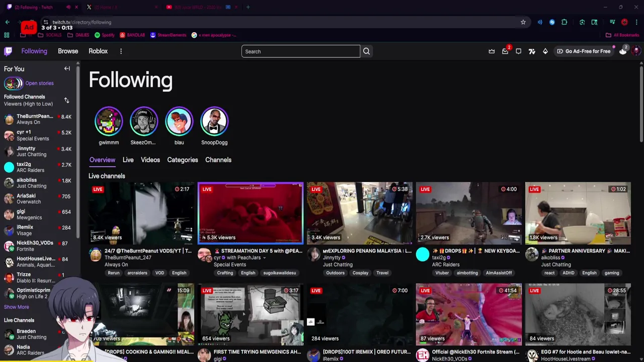The width and height of the screenshot is (644, 362).
Task: Open Roblox in top navigation
Action: pos(98,51)
